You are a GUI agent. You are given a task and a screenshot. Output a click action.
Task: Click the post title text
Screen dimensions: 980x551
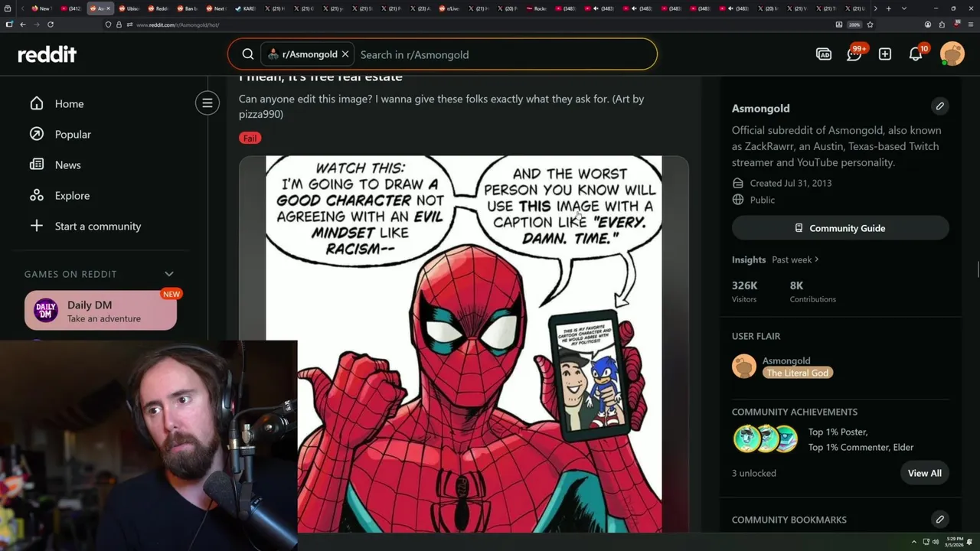(321, 77)
